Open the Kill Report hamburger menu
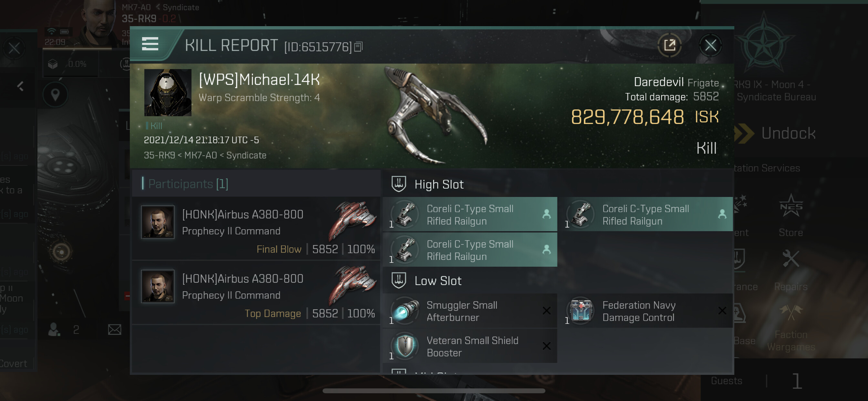Viewport: 868px width, 401px height. click(150, 44)
